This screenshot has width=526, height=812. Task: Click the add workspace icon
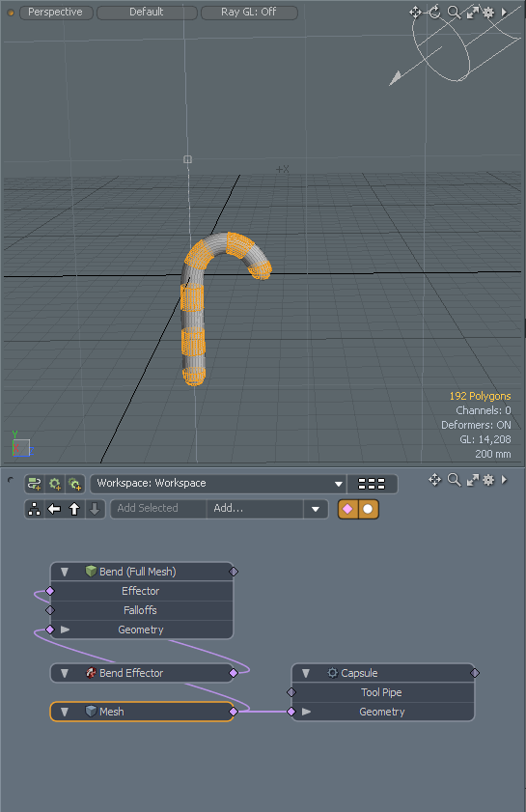(x=35, y=484)
